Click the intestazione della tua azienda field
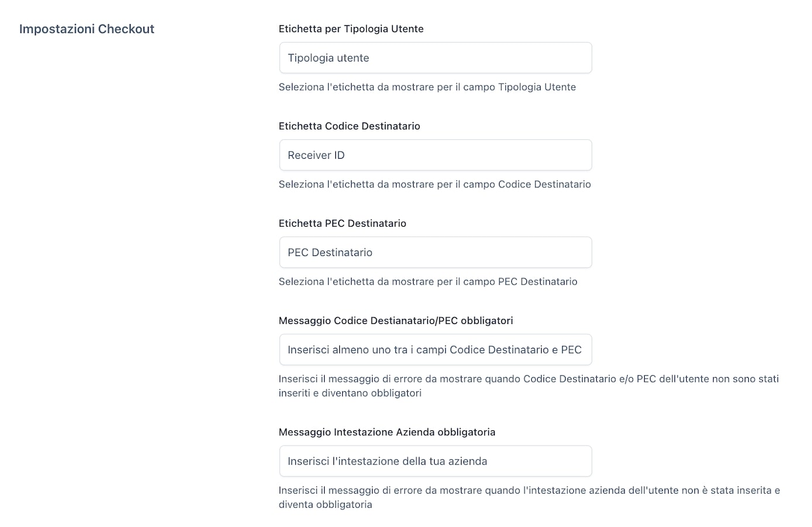 click(435, 461)
